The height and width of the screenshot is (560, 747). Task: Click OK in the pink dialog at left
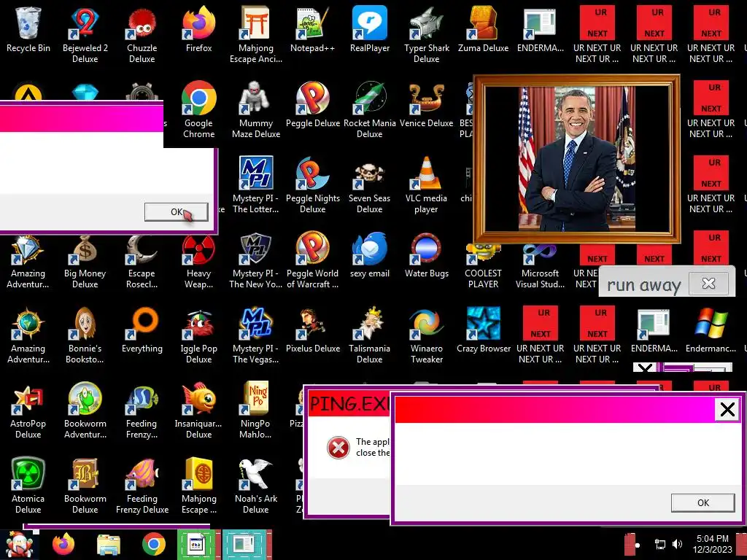click(177, 212)
